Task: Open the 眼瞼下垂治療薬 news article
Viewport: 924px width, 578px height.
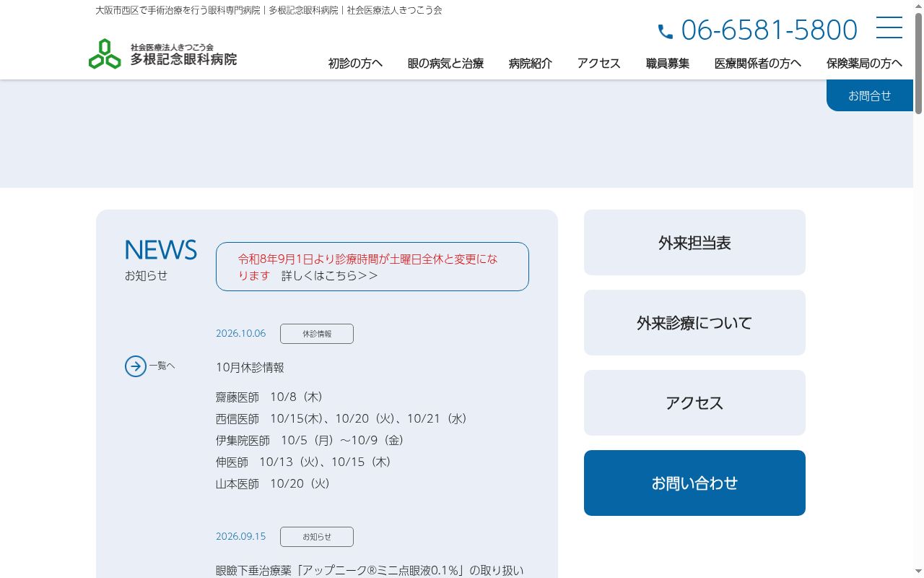Action: click(x=370, y=571)
